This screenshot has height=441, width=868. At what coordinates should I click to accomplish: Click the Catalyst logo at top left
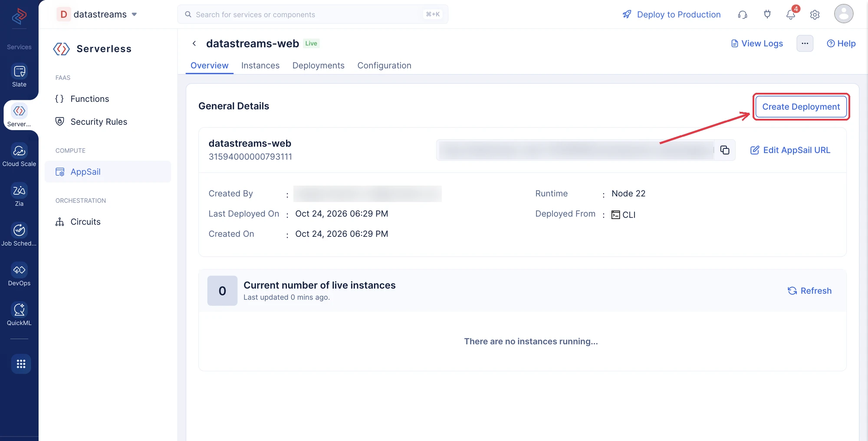(19, 16)
